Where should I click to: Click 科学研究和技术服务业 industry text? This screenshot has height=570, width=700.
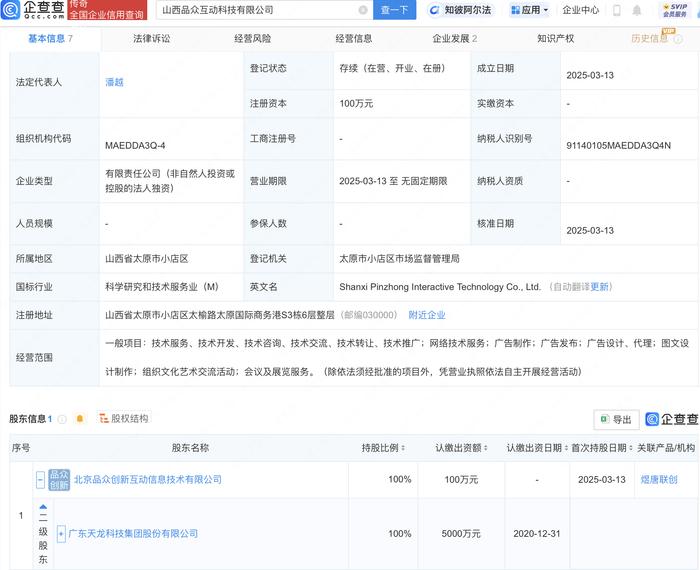pos(162,287)
